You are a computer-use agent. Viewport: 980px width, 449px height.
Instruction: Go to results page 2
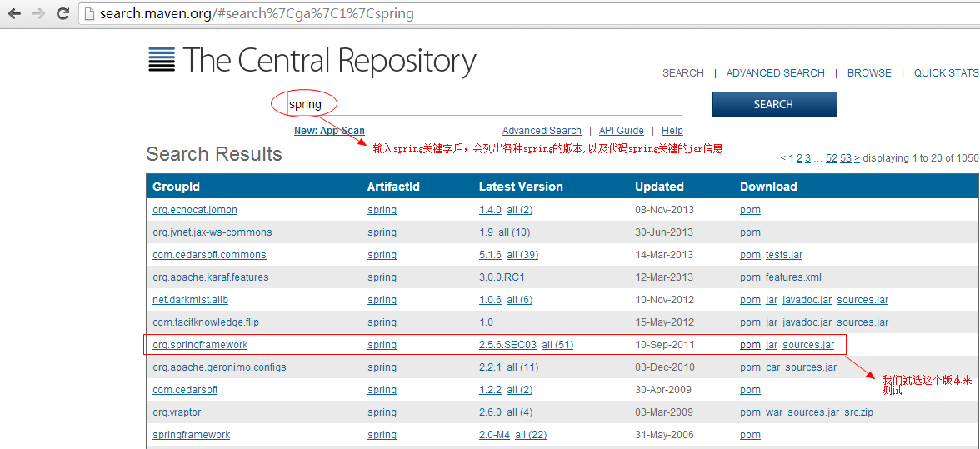pyautogui.click(x=799, y=158)
